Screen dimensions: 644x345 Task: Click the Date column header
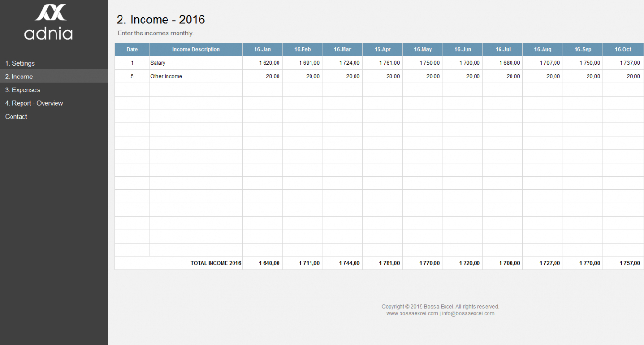click(x=132, y=50)
